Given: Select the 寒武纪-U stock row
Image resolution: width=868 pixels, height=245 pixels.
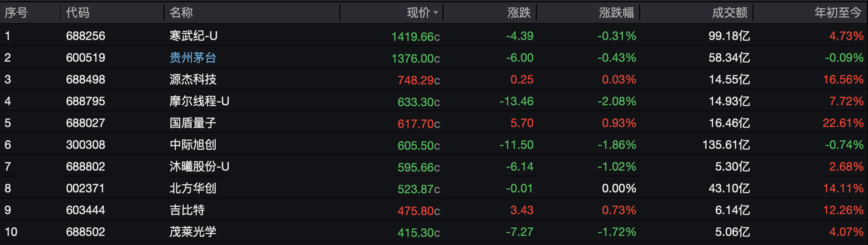Looking at the screenshot, I should pos(193,36).
